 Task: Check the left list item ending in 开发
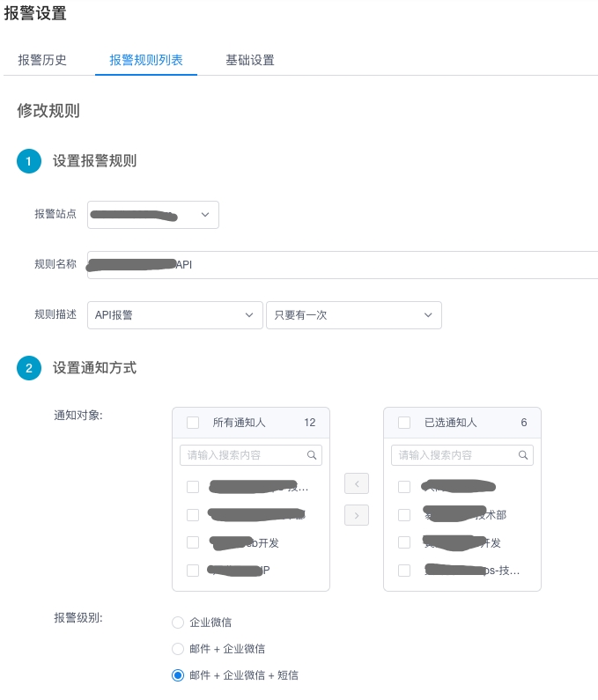click(193, 542)
